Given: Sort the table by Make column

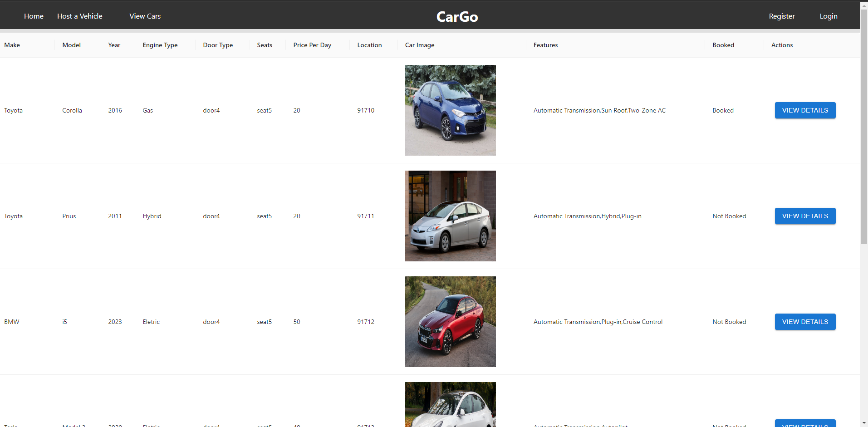Looking at the screenshot, I should (x=12, y=45).
